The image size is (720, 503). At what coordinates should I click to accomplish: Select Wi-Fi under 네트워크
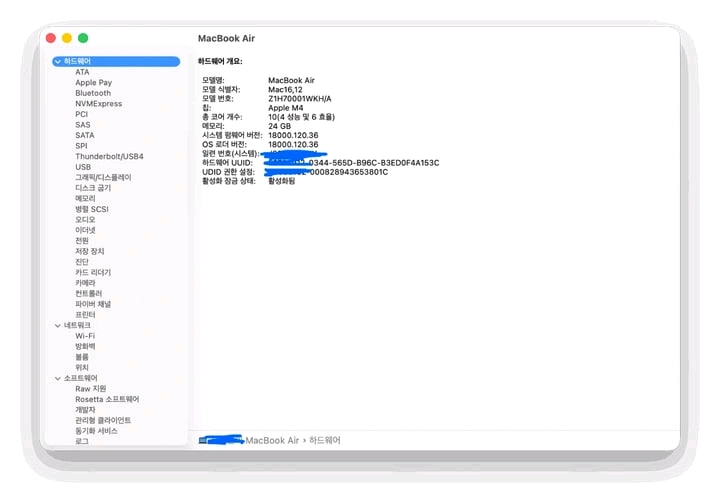pos(85,336)
